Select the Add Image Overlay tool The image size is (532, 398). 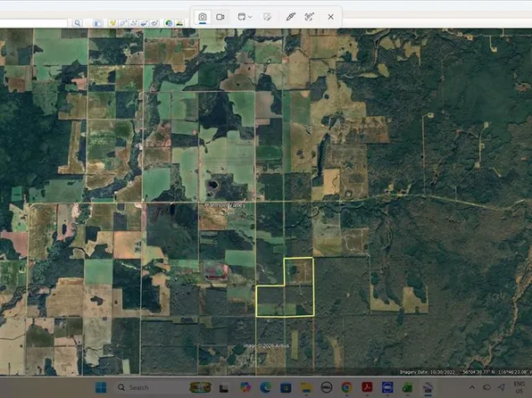point(145,23)
